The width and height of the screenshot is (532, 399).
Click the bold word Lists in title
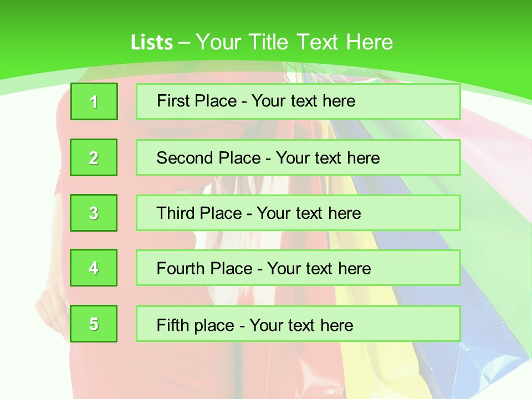[152, 42]
